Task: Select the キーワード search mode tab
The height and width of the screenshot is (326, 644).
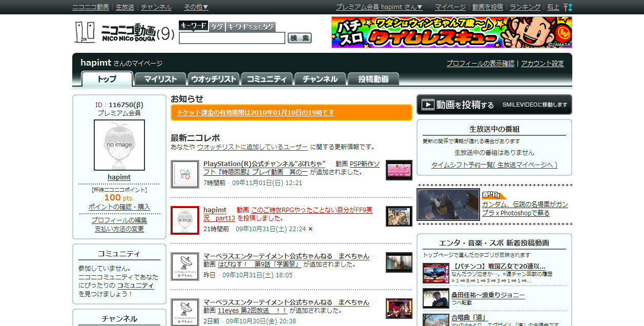Action: coord(194,26)
